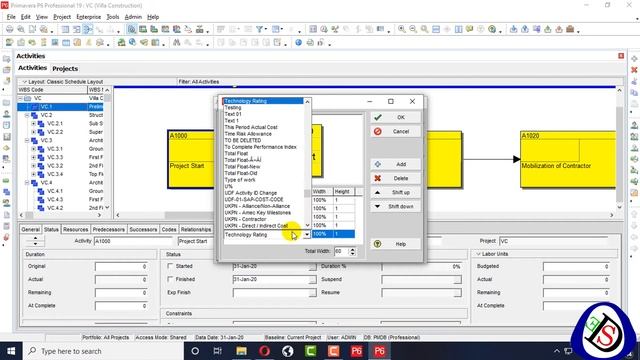Switch to the Projects tab
The width and height of the screenshot is (640, 360).
click(65, 69)
